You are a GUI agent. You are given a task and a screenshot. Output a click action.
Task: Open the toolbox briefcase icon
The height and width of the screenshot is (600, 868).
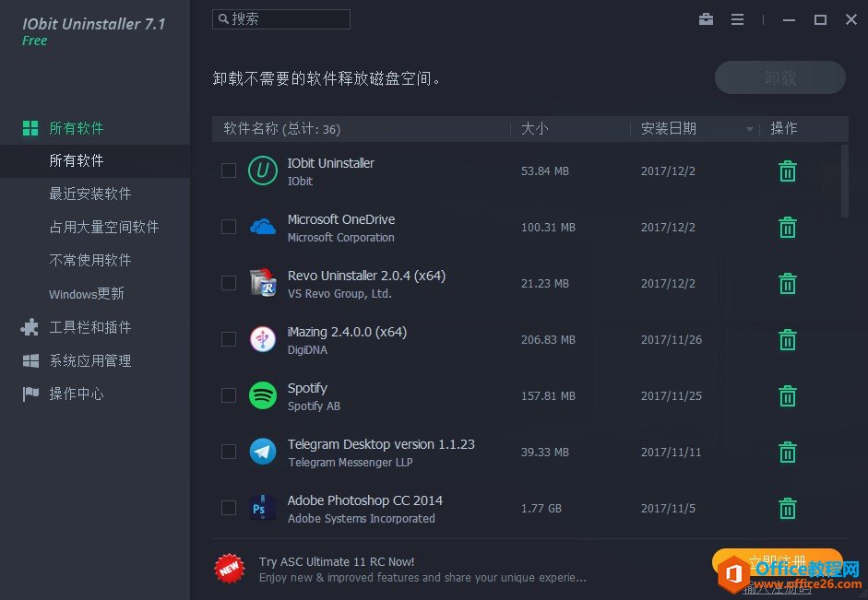706,19
